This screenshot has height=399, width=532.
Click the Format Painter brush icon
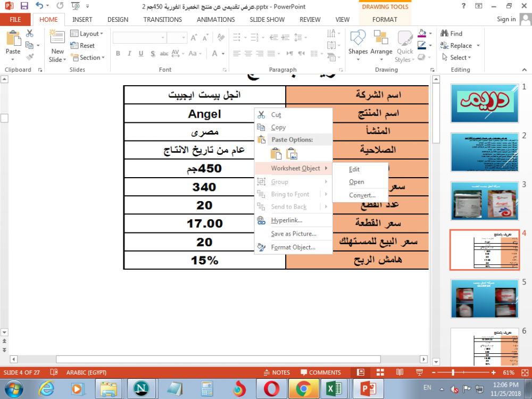[30, 57]
